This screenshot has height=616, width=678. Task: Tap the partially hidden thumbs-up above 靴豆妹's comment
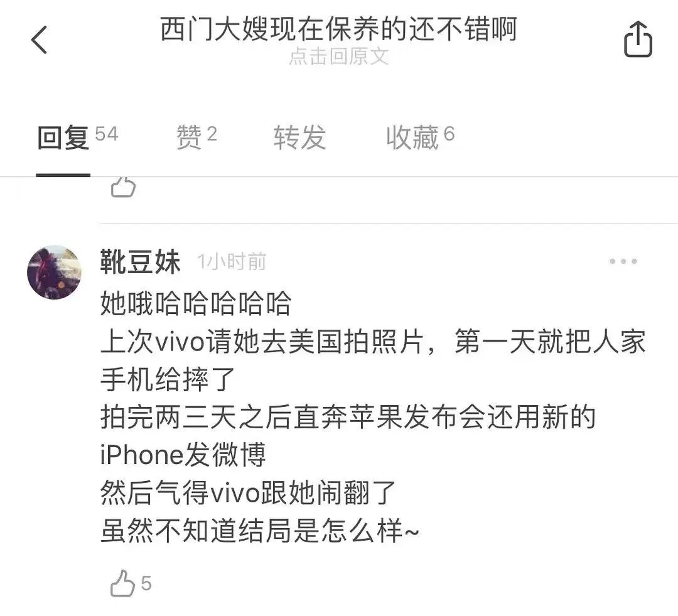[123, 188]
